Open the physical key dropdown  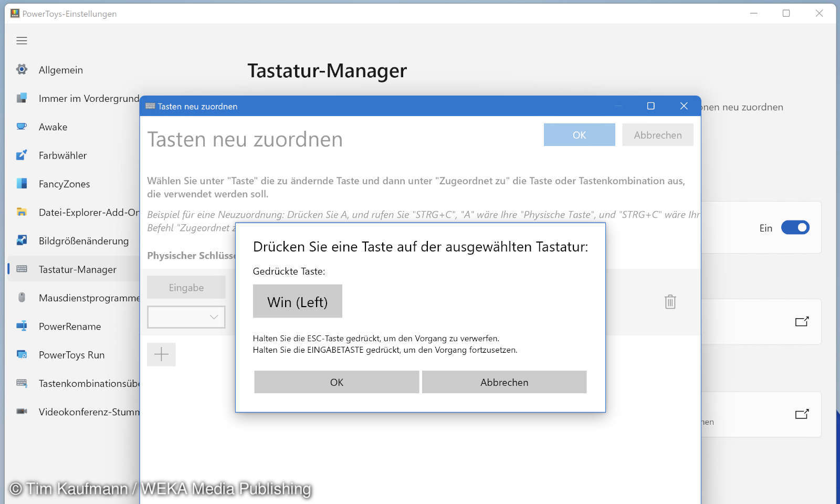click(186, 317)
